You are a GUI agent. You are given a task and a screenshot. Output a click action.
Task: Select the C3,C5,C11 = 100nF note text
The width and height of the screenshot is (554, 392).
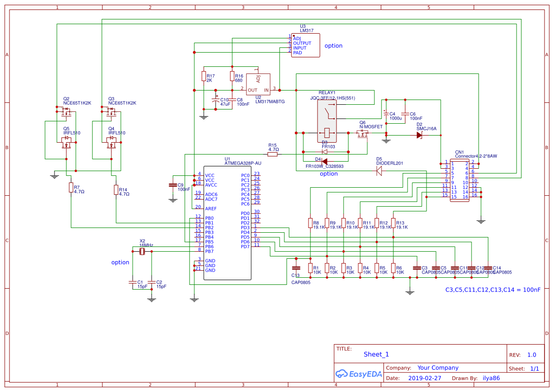click(492, 290)
